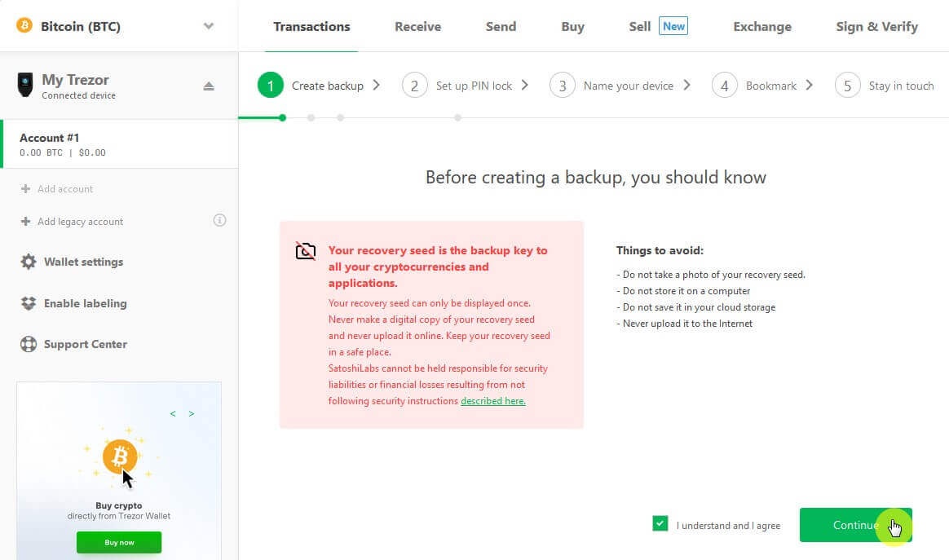This screenshot has height=560, width=949.
Task: Click Enable labeling
Action: pyautogui.click(x=86, y=303)
